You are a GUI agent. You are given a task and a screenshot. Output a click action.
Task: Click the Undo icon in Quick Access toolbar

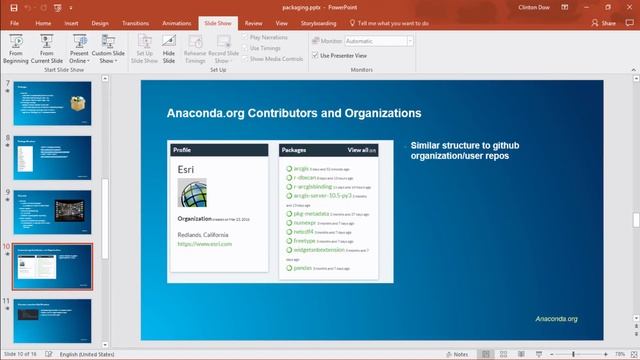point(28,7)
